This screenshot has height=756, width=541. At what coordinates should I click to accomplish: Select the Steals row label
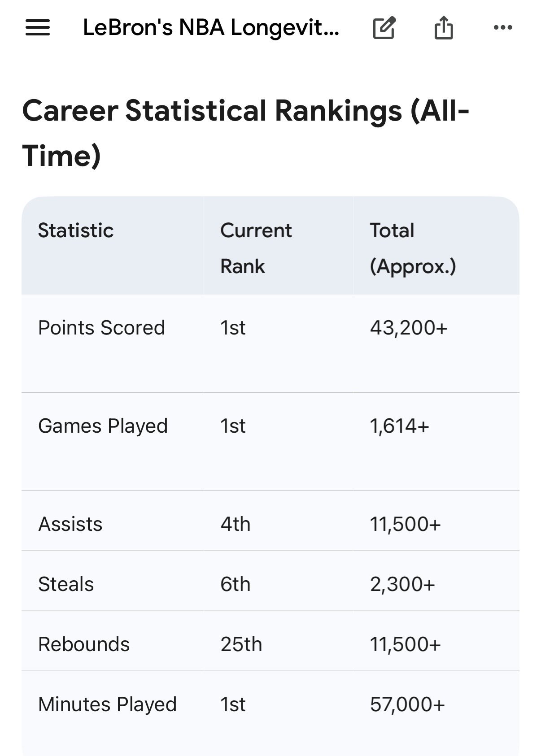(66, 584)
